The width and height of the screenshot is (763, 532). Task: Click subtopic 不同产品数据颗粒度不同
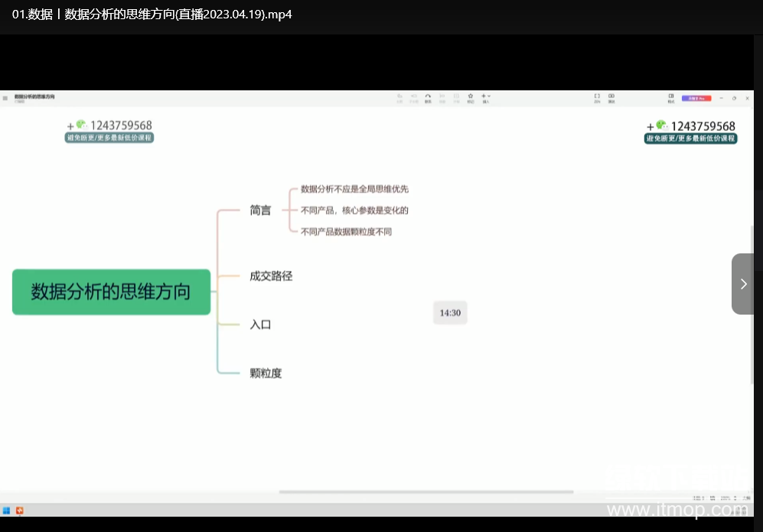point(346,231)
